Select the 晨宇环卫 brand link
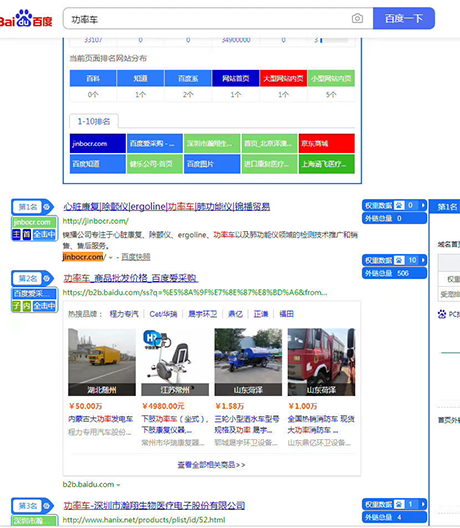The image size is (460, 528). pyautogui.click(x=202, y=314)
